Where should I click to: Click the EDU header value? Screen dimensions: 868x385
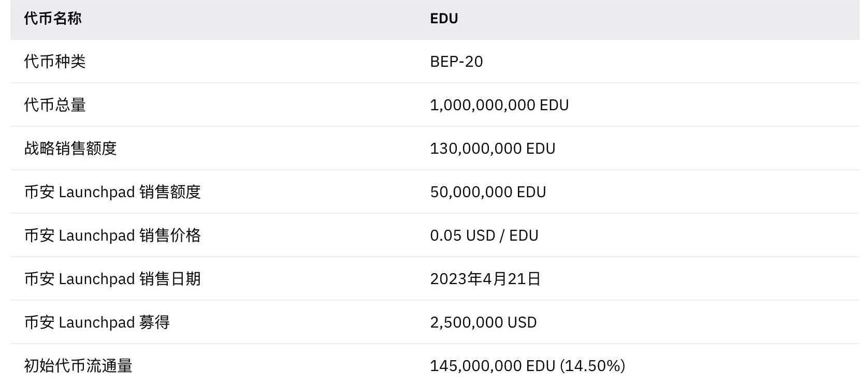click(444, 19)
